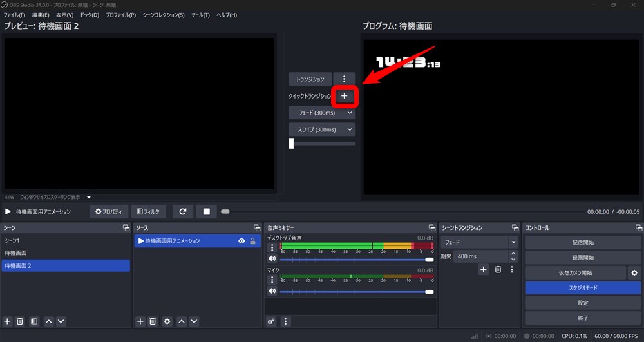
Task: Open scene filters icon in シーン panel
Action: (34, 321)
